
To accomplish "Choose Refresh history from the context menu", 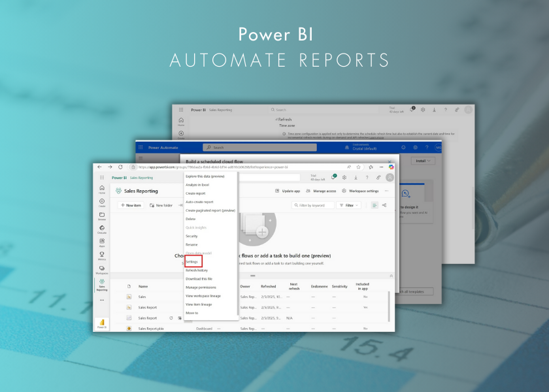I will 197,270.
